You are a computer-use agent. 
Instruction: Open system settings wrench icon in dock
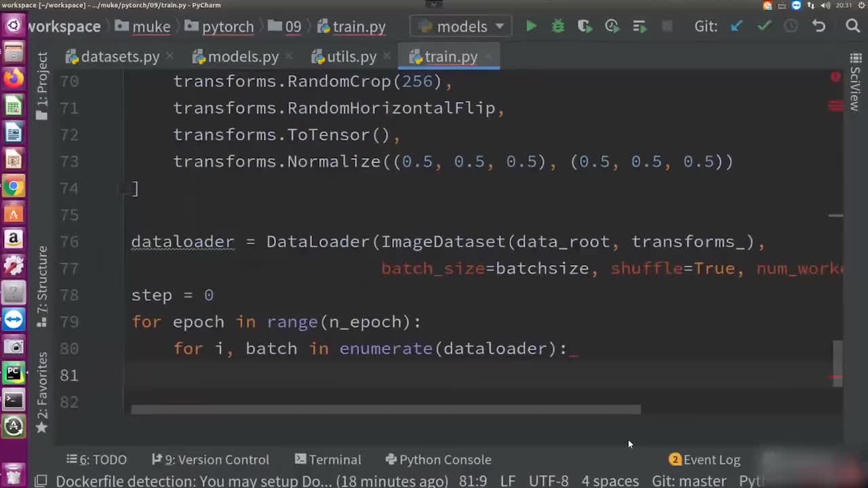pos(14,266)
